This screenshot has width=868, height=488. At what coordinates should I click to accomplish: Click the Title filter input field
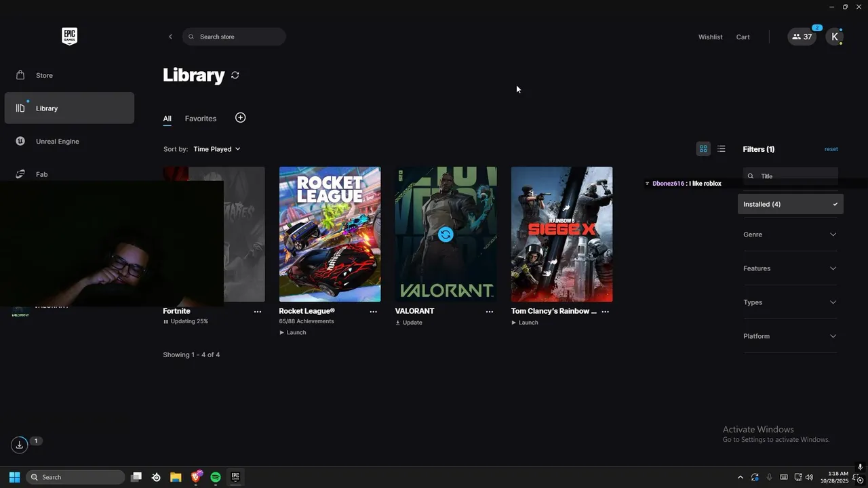click(x=791, y=176)
